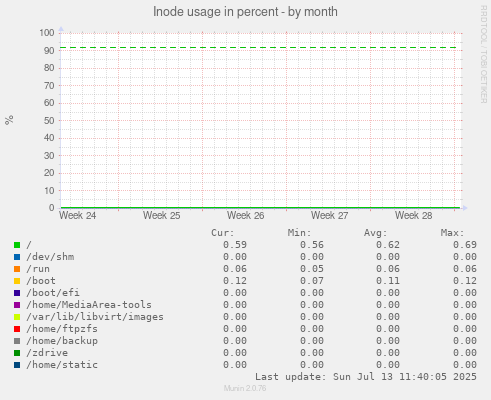Click the /home/backup legend label
This screenshot has width=491, height=400.
click(x=62, y=341)
